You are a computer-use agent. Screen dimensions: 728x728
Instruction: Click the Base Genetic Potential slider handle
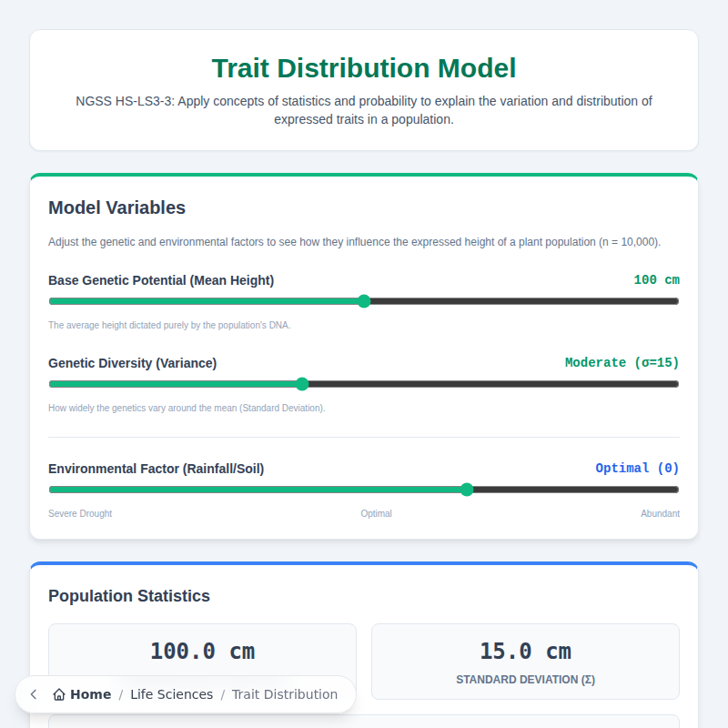point(364,301)
